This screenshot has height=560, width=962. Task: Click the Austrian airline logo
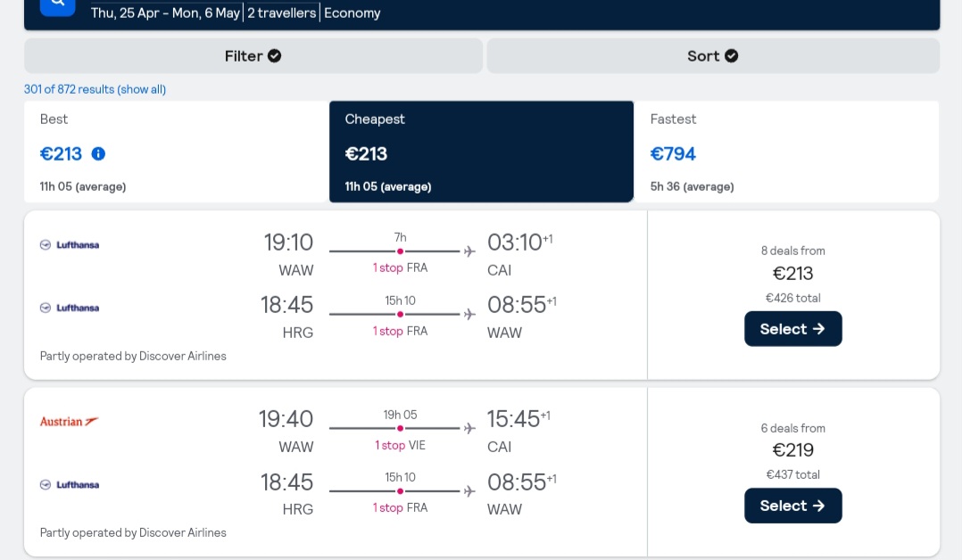pos(69,422)
